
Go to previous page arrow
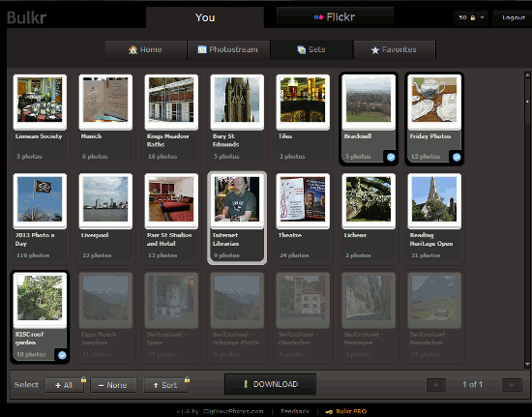[436, 385]
